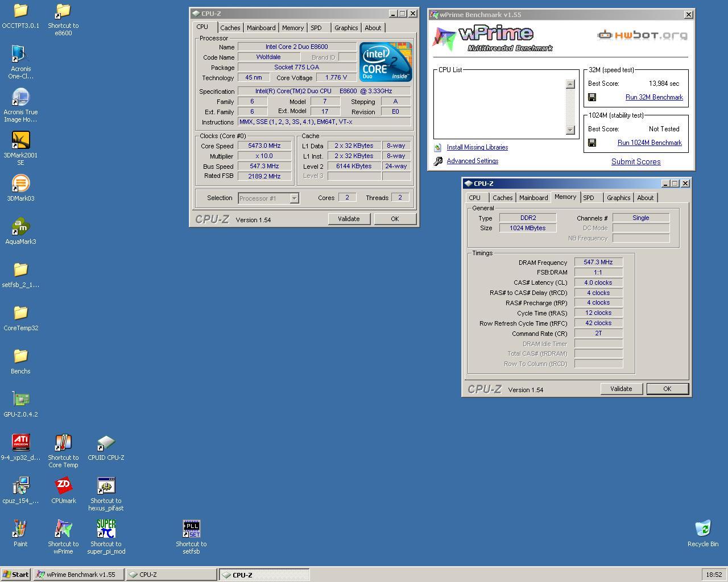Expand the Processor #1 selection dropdown
The image size is (728, 582).
point(294,198)
